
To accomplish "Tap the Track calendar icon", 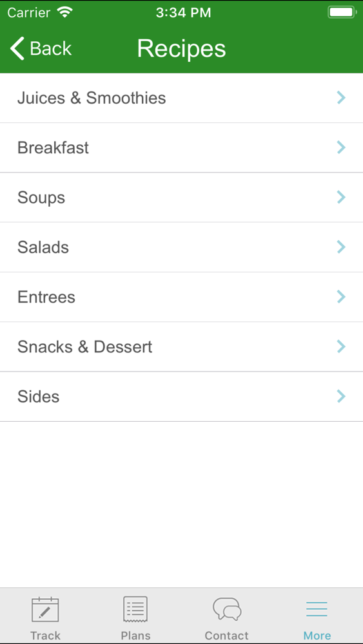I will (x=45, y=609).
